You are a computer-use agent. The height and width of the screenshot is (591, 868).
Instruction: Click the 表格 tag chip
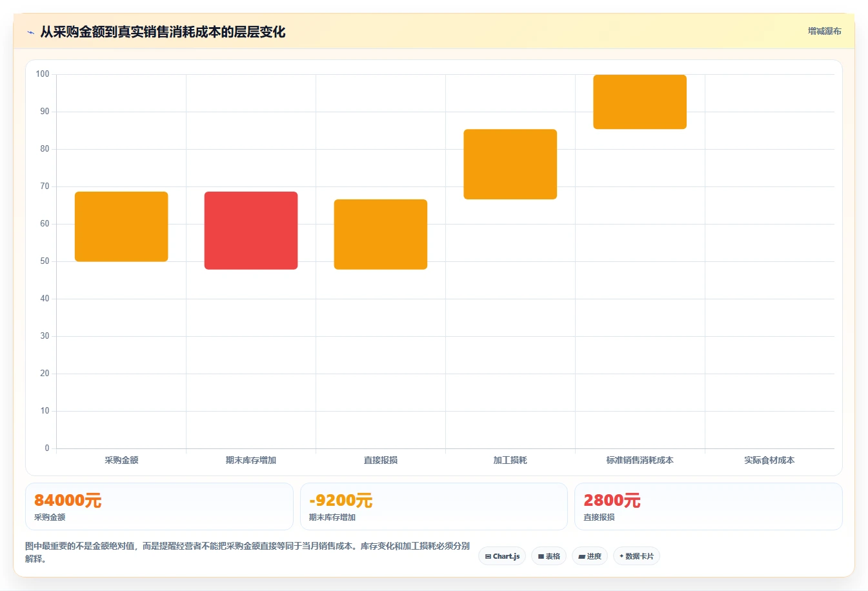549,556
